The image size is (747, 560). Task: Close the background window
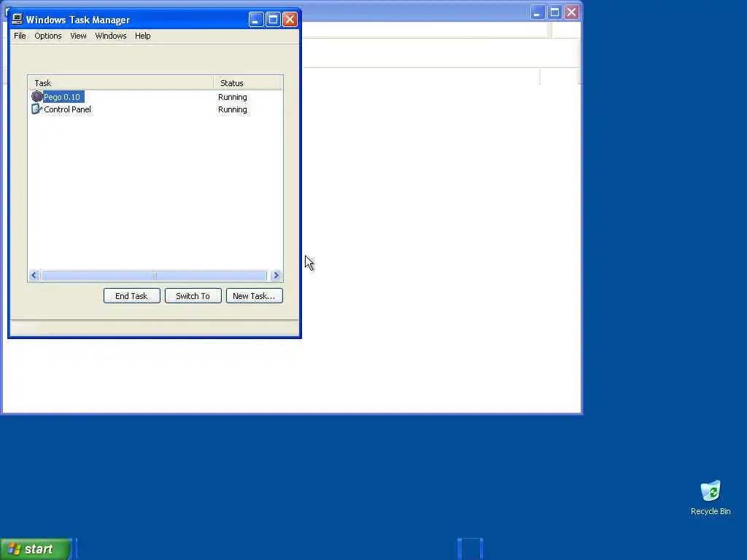coord(571,12)
